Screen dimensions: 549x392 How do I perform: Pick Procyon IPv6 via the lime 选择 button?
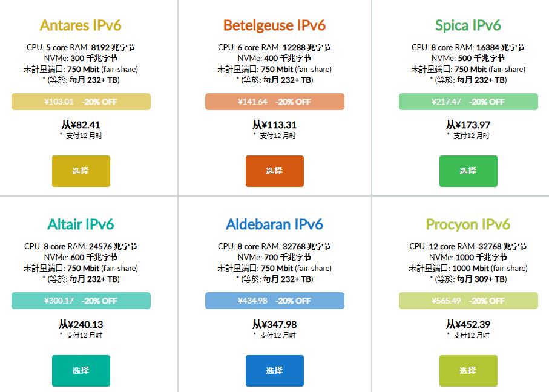pyautogui.click(x=468, y=370)
